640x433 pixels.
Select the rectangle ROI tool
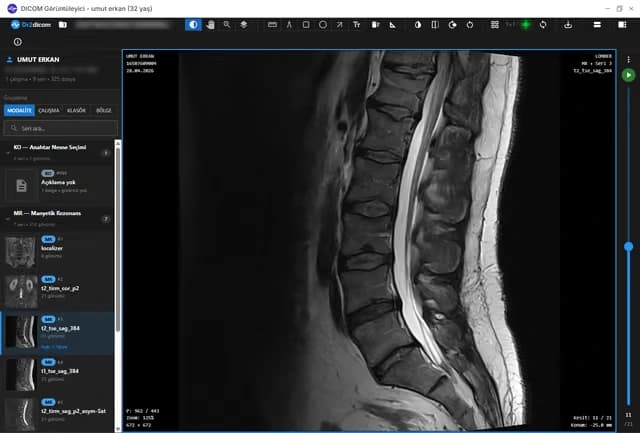(306, 25)
